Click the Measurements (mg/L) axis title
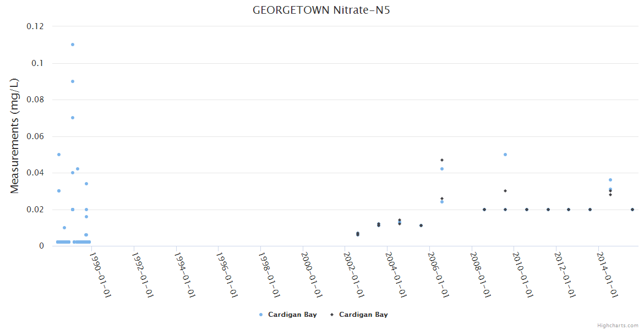The image size is (644, 330). click(x=15, y=136)
